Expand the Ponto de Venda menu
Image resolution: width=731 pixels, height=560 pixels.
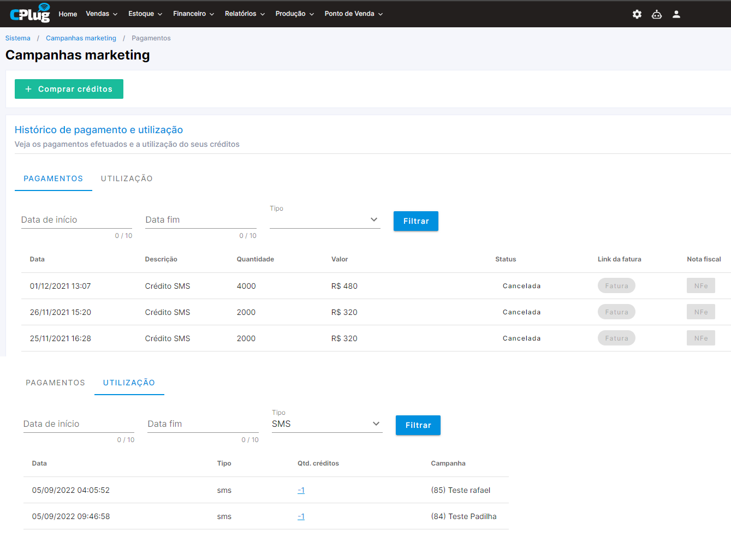(x=354, y=14)
